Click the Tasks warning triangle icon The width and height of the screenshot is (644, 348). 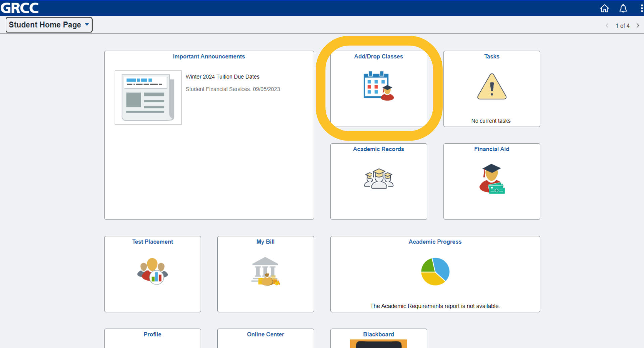point(491,87)
